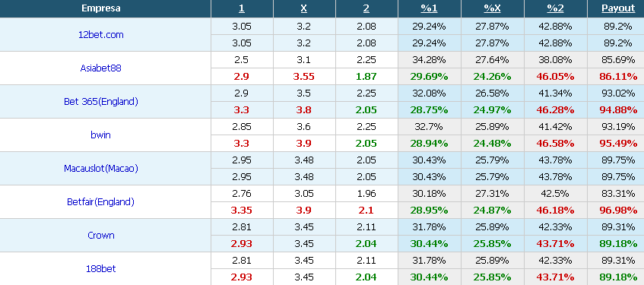Viewport: 644px width, 285px height.
Task: Sort by the %1 column header
Action: pyautogui.click(x=429, y=8)
